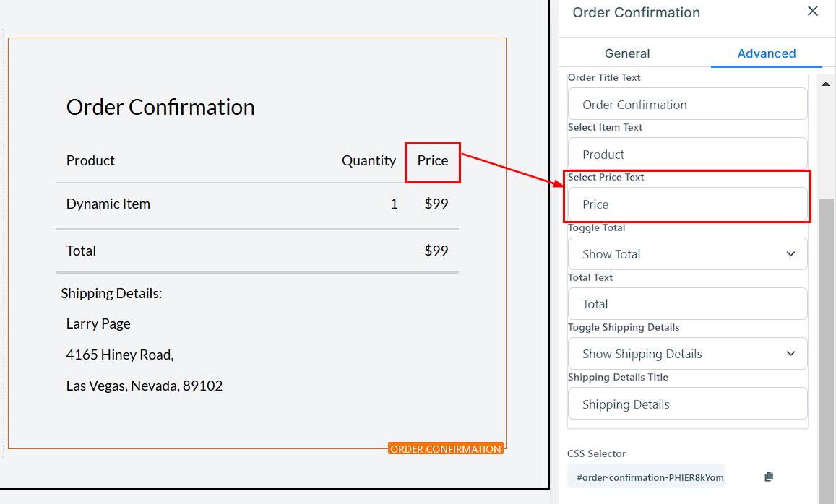Select the Order Confirmation heading in preview
The image size is (836, 504).
pos(160,108)
